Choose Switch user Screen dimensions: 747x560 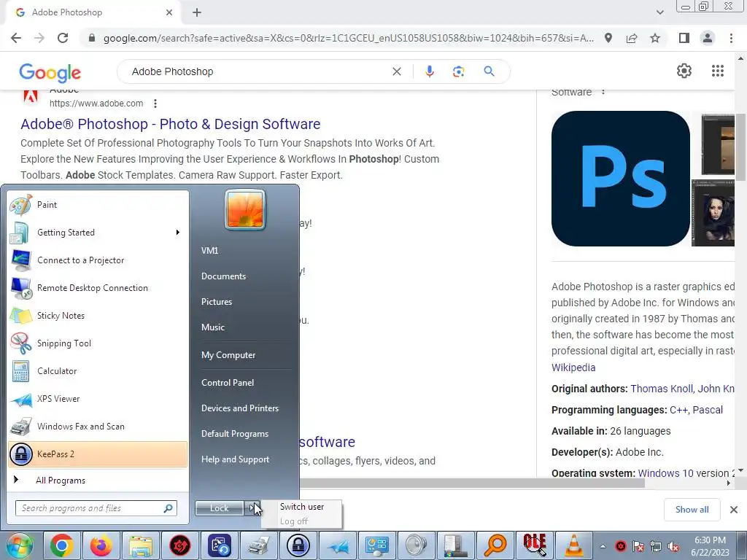302,507
